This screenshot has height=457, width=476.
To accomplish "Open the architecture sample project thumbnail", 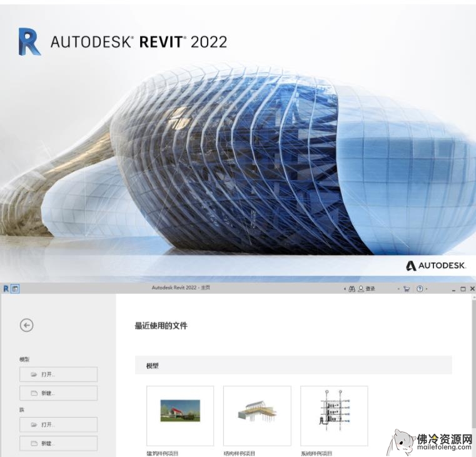I will pyautogui.click(x=180, y=415).
